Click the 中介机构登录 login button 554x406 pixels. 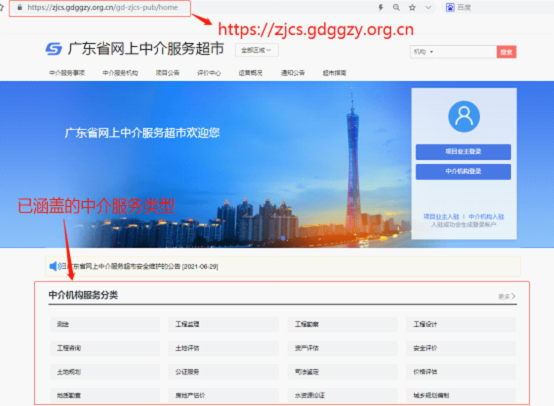pos(463,171)
